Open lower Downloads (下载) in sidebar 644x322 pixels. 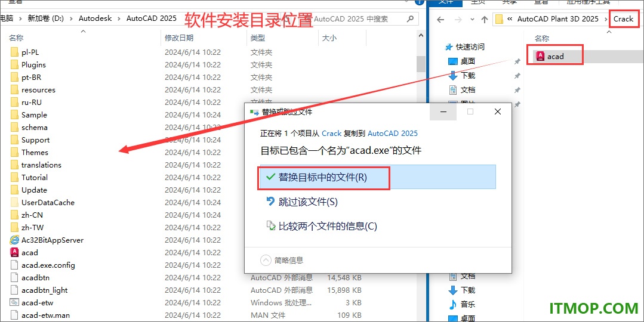pos(468,290)
